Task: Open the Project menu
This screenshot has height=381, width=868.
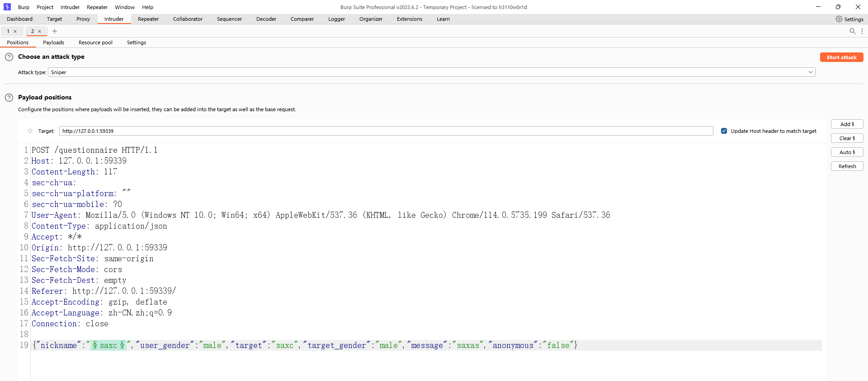Action: point(45,7)
